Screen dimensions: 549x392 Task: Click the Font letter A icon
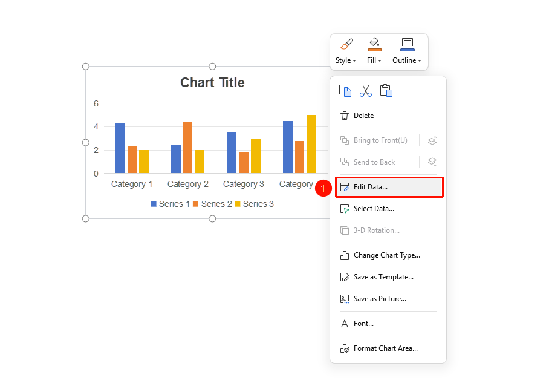point(345,324)
